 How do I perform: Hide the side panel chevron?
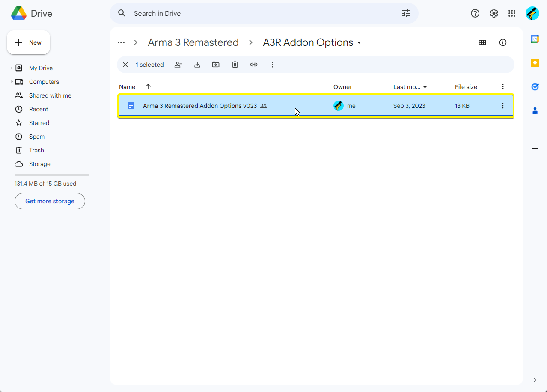click(x=535, y=380)
